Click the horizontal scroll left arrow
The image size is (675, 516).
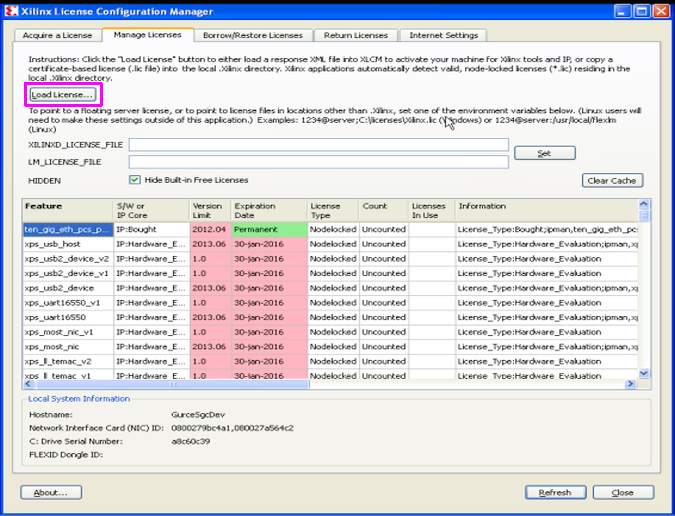pyautogui.click(x=28, y=383)
